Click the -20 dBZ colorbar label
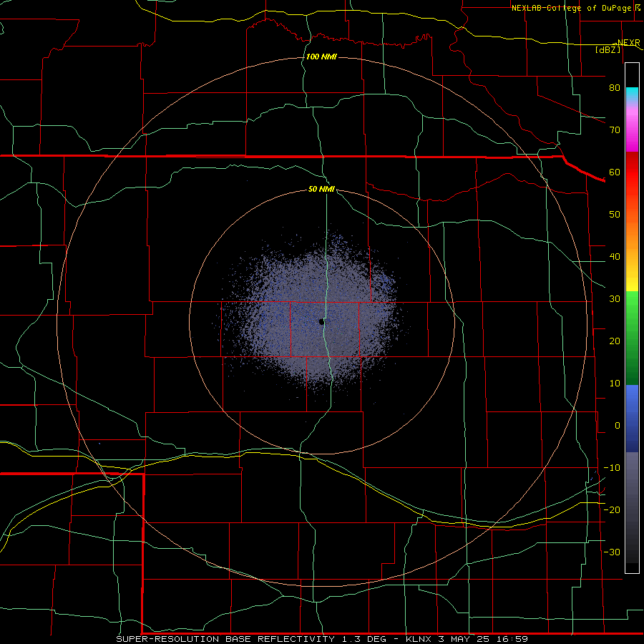644x644 pixels. click(612, 509)
